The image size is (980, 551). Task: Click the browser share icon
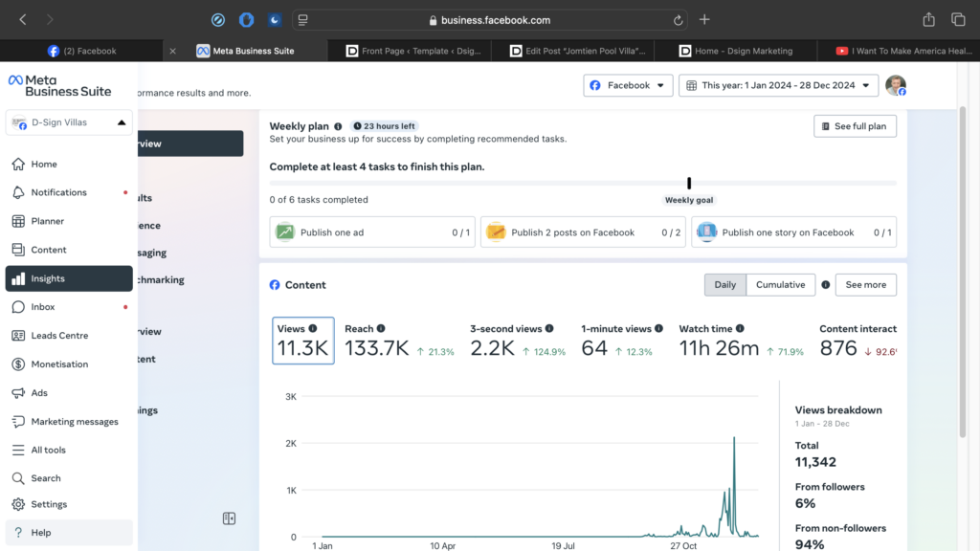point(928,19)
